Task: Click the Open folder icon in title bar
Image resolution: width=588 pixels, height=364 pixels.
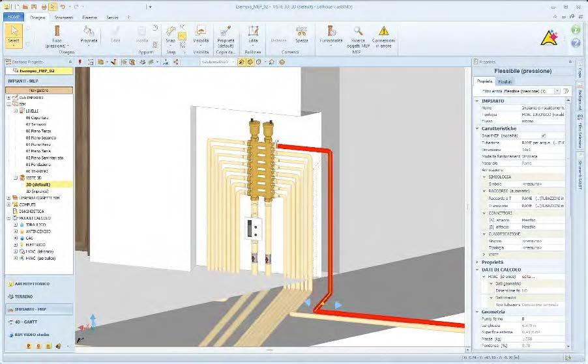Action: click(x=25, y=7)
